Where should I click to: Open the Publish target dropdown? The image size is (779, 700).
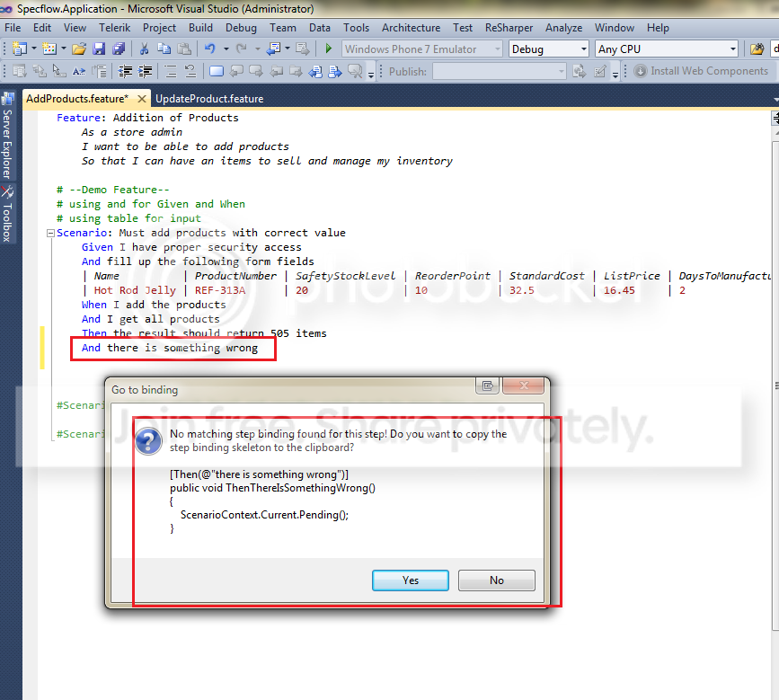500,72
